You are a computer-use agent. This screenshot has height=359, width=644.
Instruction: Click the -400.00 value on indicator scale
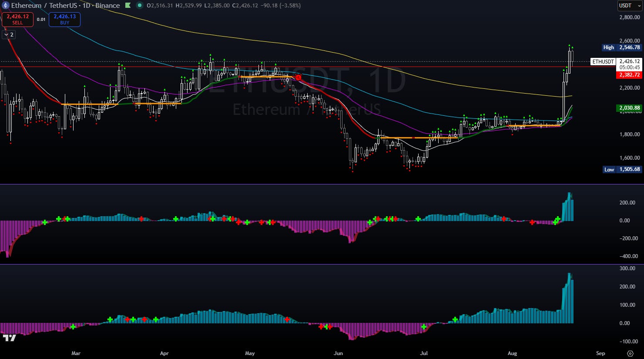(x=628, y=256)
